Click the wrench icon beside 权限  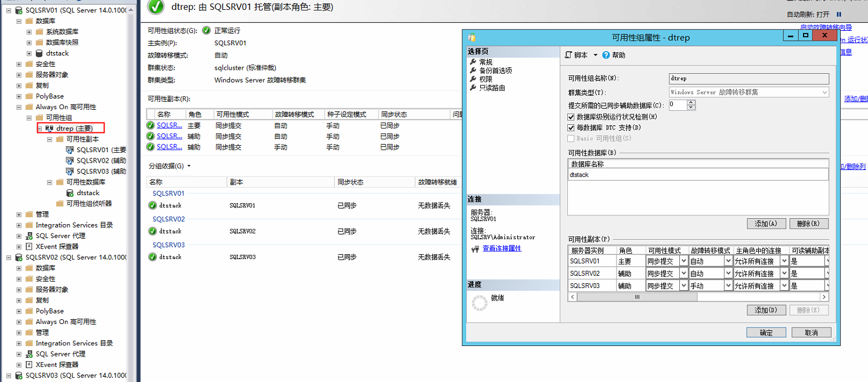[473, 79]
